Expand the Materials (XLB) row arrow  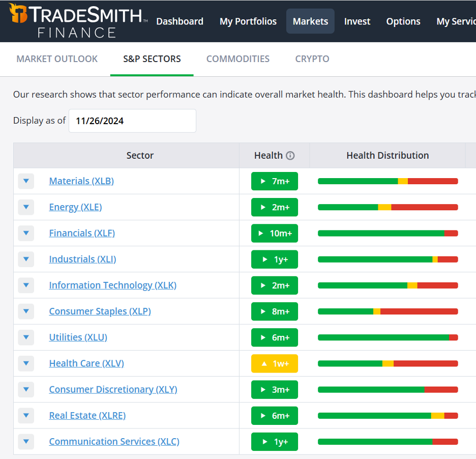tap(26, 181)
